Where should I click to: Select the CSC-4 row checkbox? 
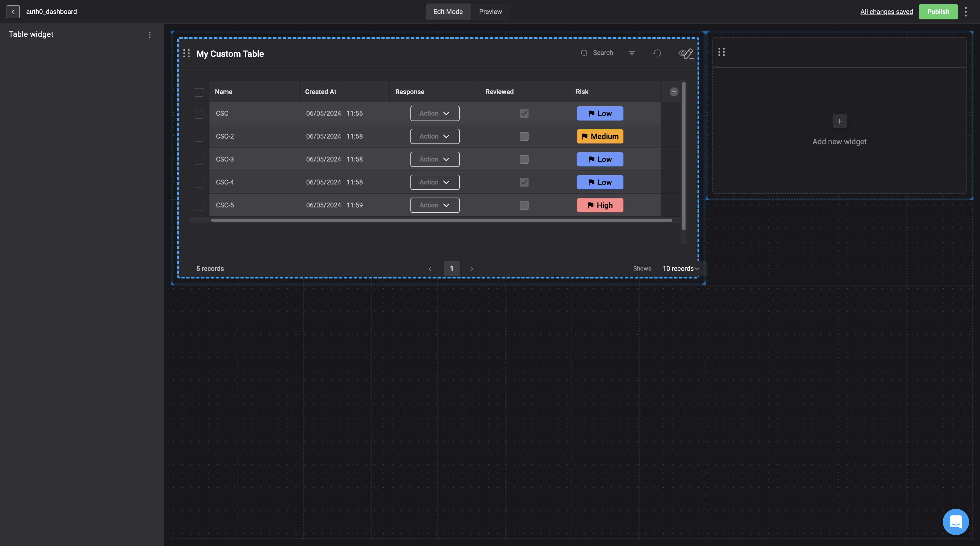point(199,183)
